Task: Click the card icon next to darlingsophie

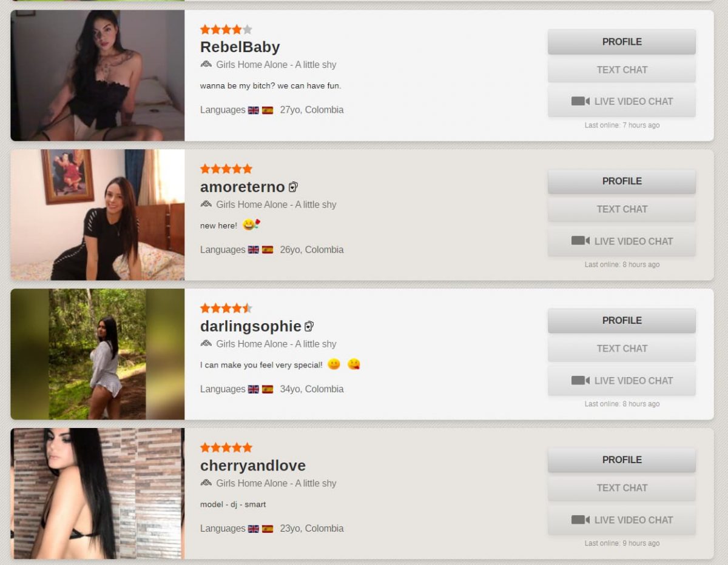Action: (309, 326)
